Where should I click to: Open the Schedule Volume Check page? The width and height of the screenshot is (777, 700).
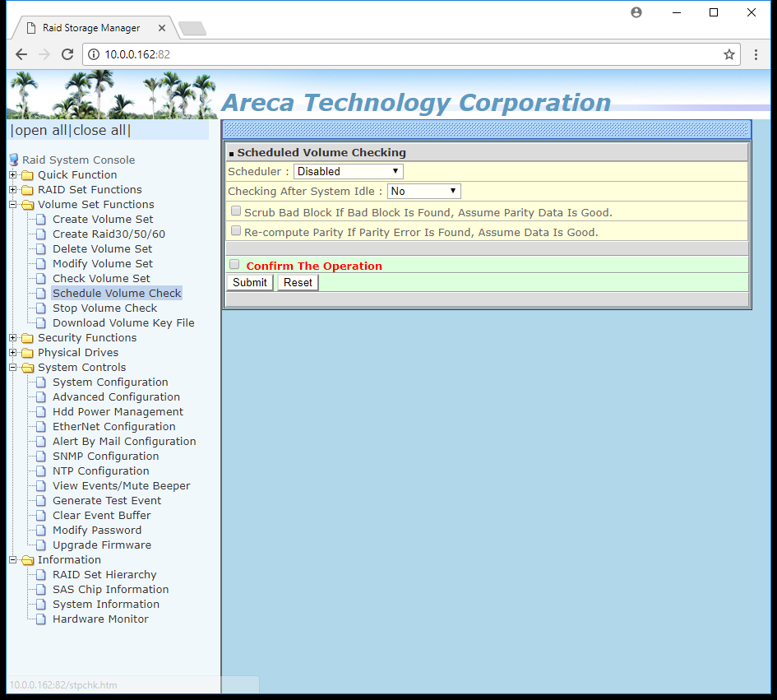click(117, 294)
